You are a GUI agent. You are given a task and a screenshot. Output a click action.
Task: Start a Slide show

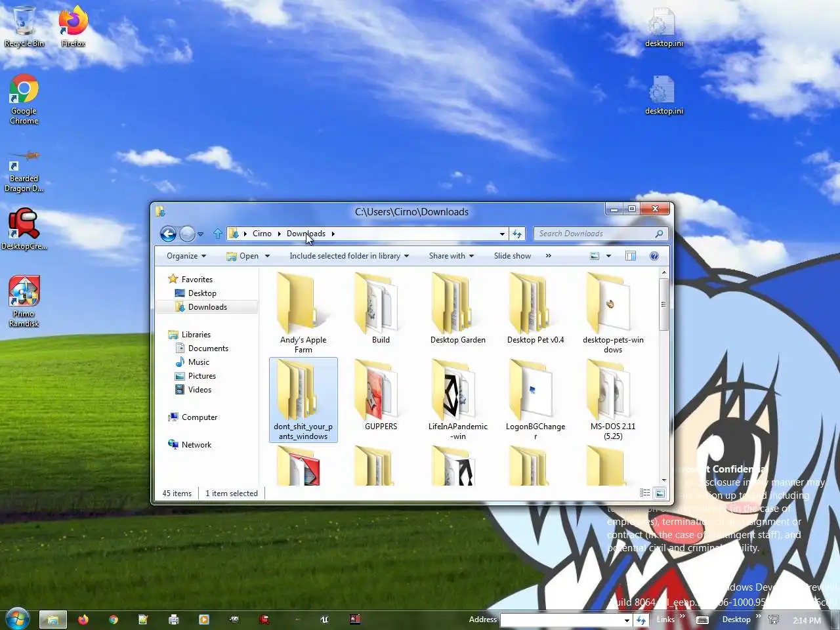[513, 256]
